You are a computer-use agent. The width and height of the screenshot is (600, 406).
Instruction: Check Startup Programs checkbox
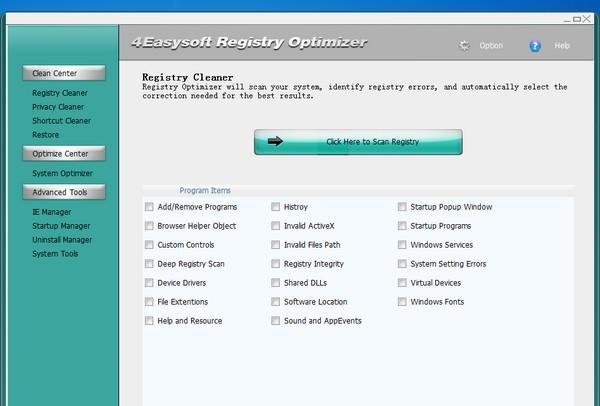coord(402,226)
